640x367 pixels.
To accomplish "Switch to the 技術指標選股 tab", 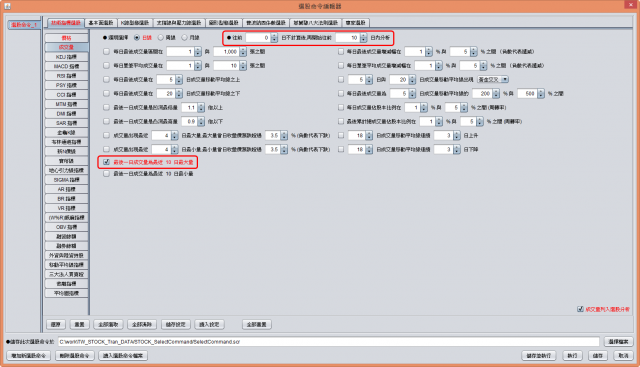I will click(65, 23).
